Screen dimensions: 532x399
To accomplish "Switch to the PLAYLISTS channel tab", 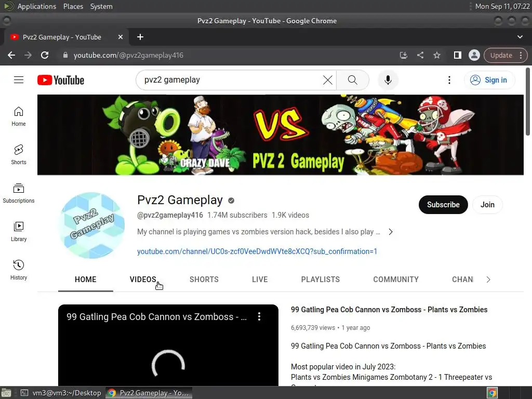I will coord(320,280).
